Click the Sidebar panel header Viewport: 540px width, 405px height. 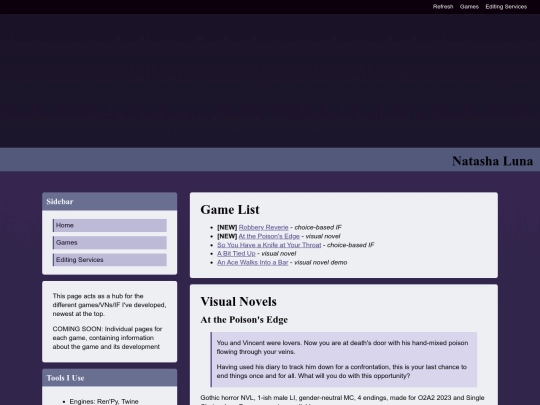pyautogui.click(x=110, y=201)
